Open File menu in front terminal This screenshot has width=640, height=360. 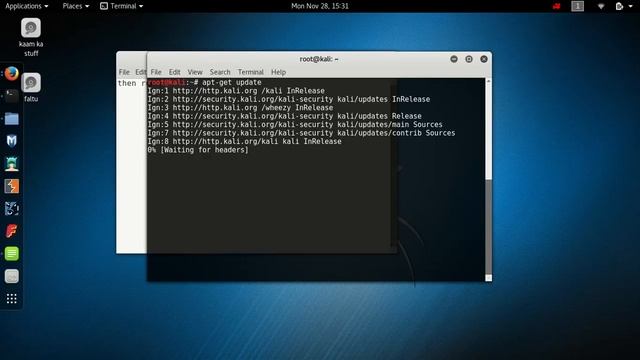156,72
